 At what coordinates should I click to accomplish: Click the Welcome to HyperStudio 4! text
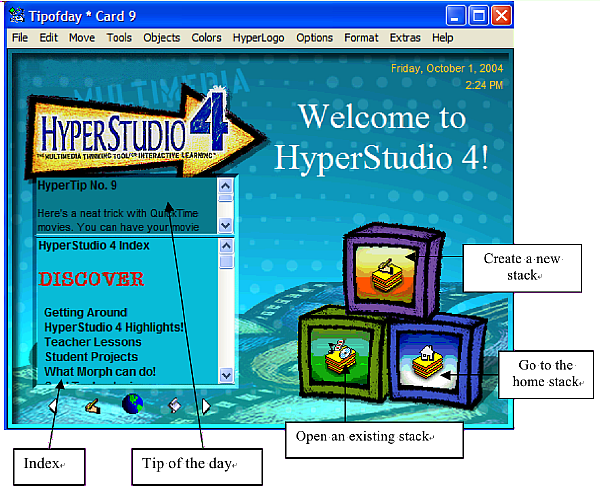tap(381, 137)
